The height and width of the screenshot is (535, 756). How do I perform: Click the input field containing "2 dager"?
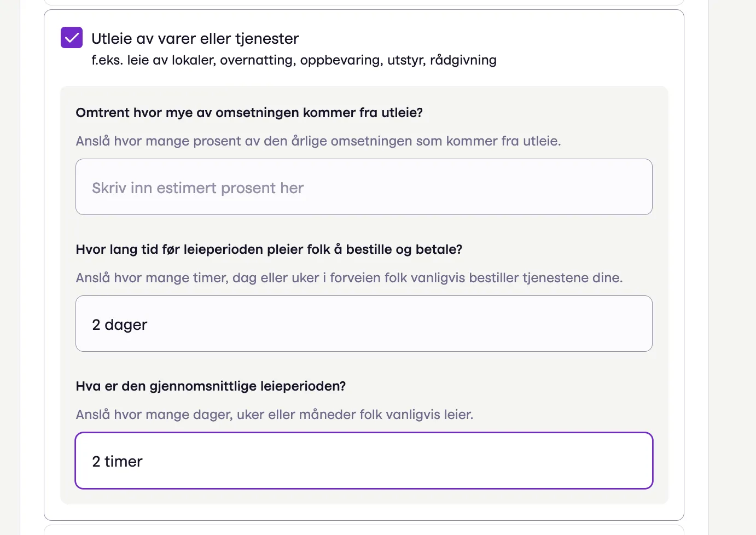point(364,324)
